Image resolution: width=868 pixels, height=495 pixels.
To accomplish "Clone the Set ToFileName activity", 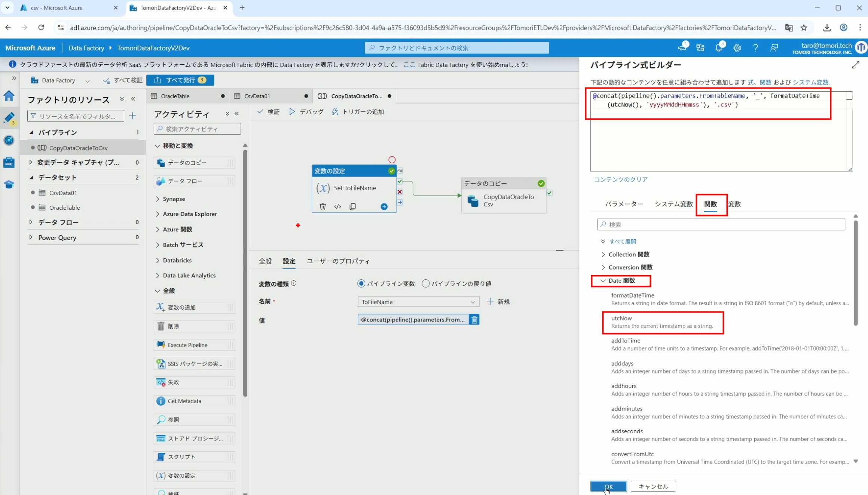I will (x=352, y=206).
